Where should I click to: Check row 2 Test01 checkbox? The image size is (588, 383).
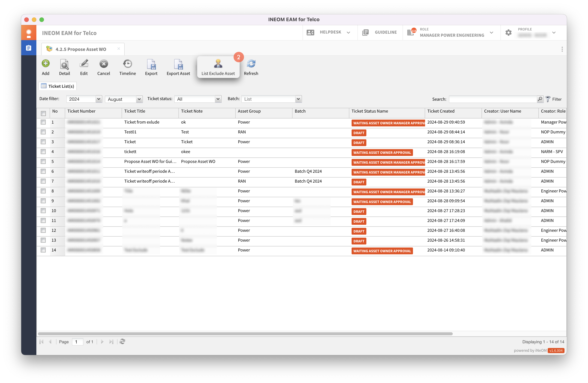pos(43,132)
